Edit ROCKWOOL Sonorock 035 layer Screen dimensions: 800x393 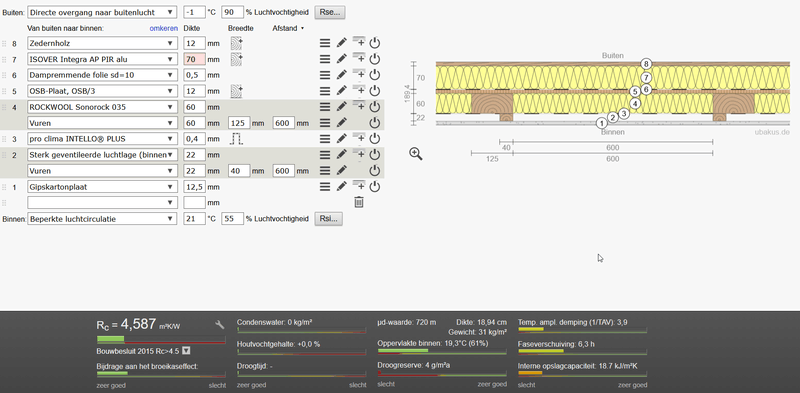[342, 107]
